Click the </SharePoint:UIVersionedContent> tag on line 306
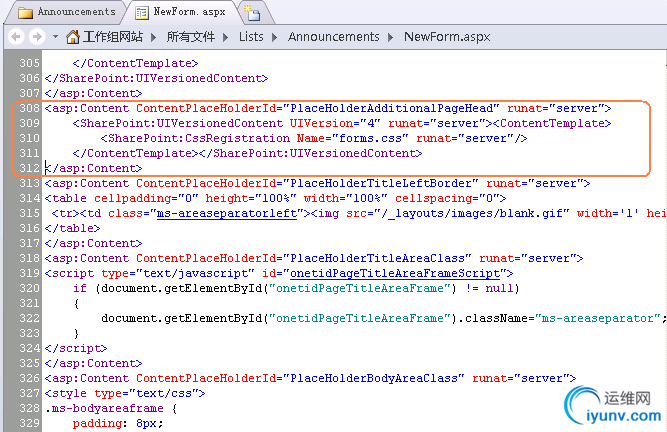The width and height of the screenshot is (667, 432). [x=156, y=79]
